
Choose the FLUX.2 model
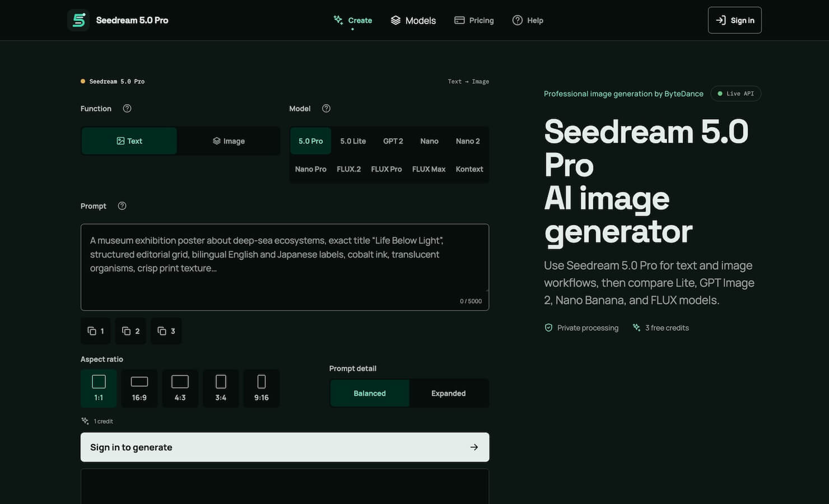348,169
